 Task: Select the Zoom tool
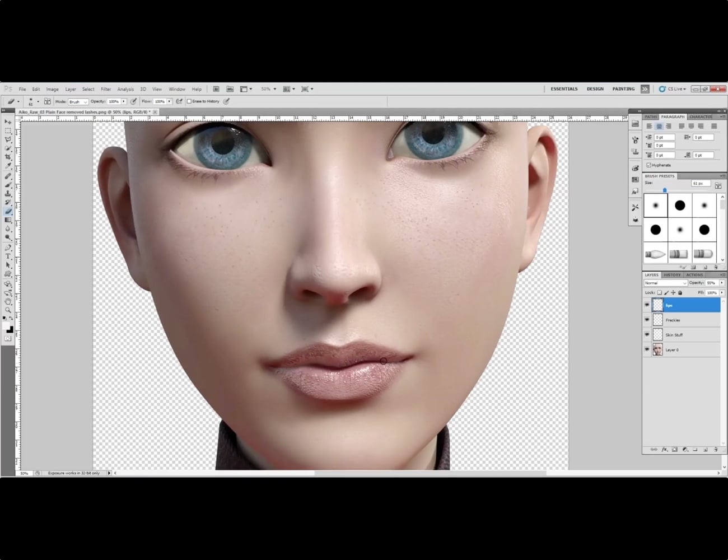tap(7, 310)
